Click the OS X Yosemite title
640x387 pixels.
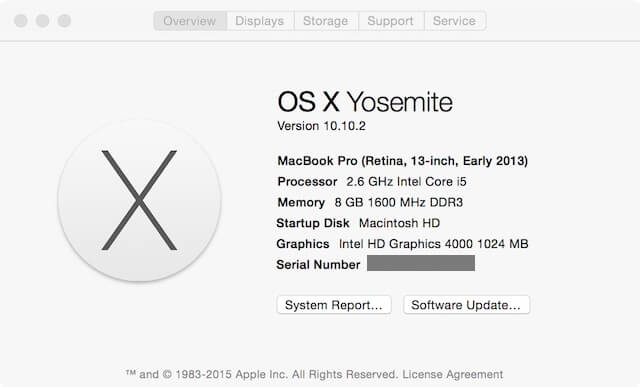click(365, 102)
